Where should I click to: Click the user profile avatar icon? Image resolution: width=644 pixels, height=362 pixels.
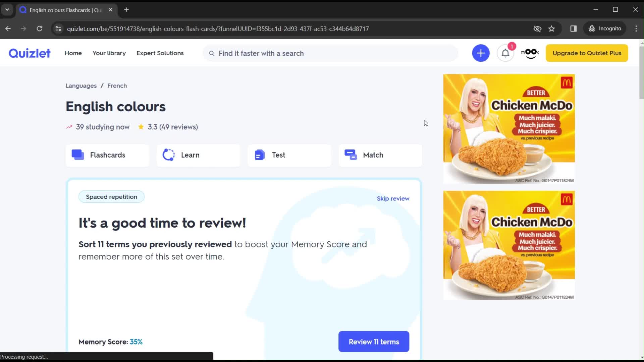click(x=530, y=53)
